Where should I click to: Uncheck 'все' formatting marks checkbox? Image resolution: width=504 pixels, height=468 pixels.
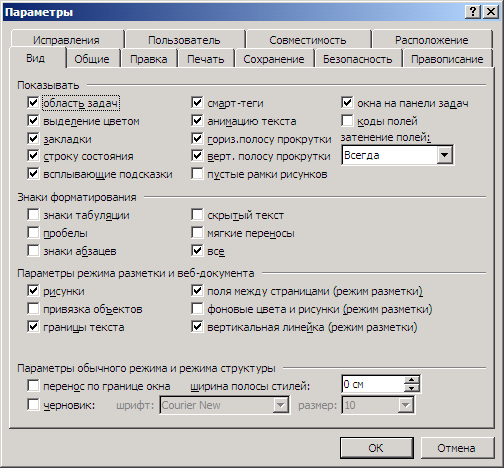[197, 251]
